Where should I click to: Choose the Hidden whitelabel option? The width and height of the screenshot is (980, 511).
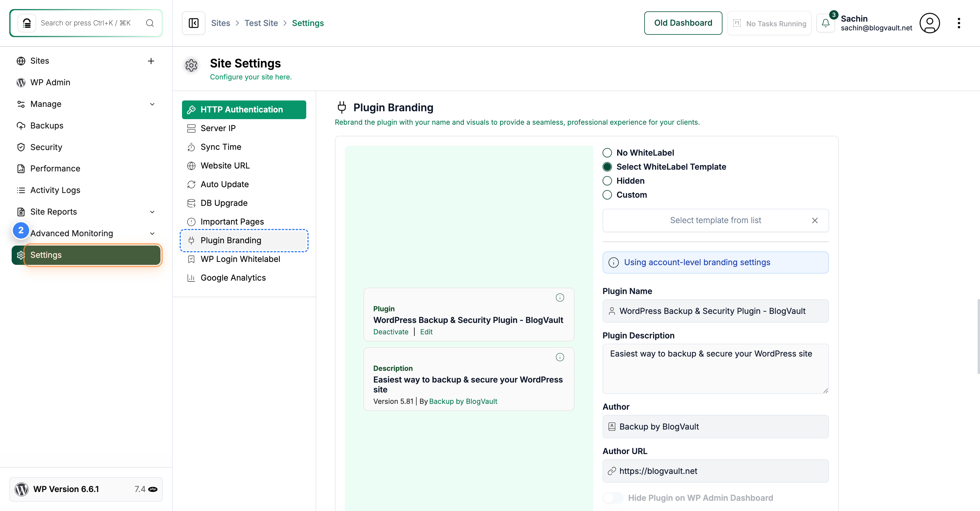tap(607, 180)
